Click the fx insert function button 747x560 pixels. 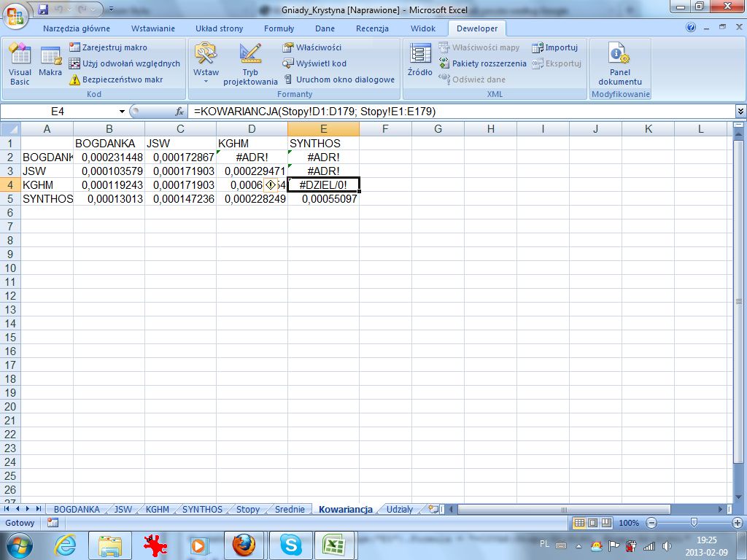(179, 112)
